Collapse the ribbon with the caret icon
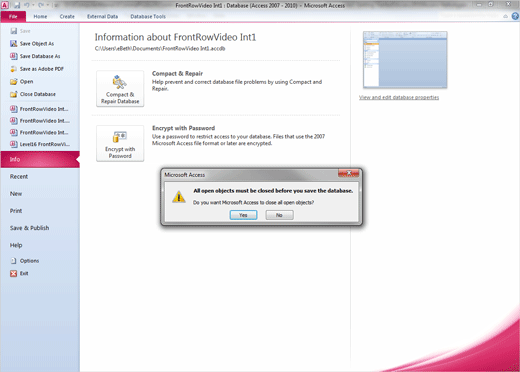Screen dimensions: 520x372 tap(506, 16)
